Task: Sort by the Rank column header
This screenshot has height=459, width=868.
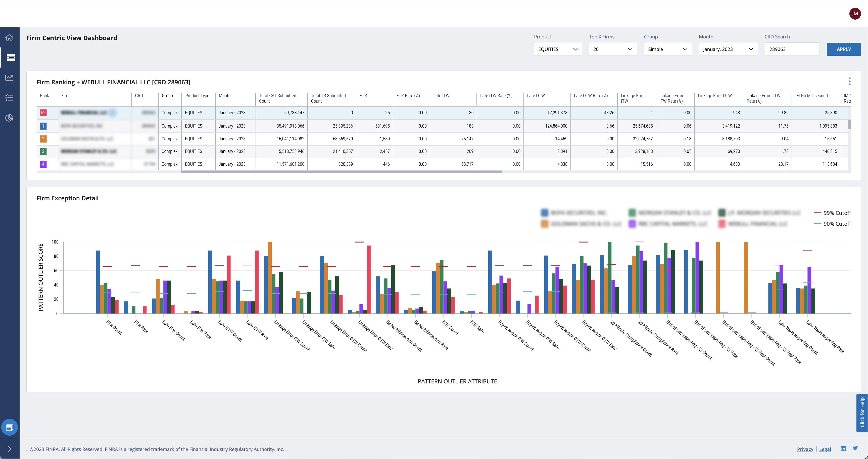Action: click(44, 96)
